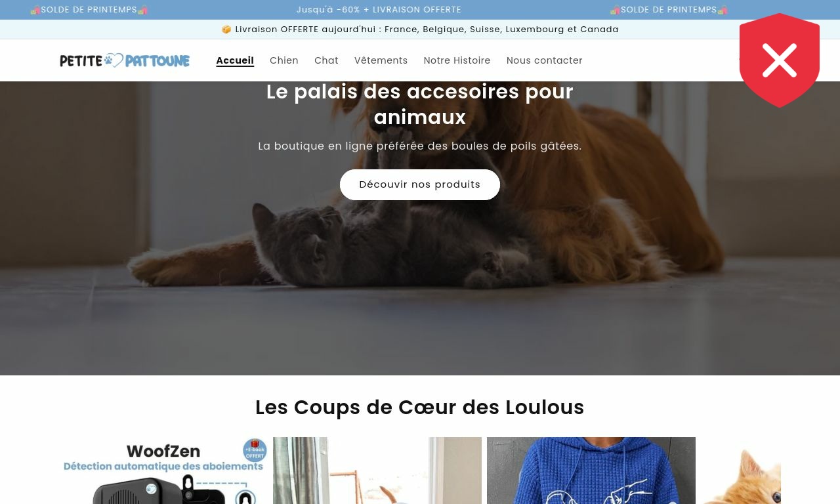
Task: Open the blue hoodie product image
Action: 591,471
